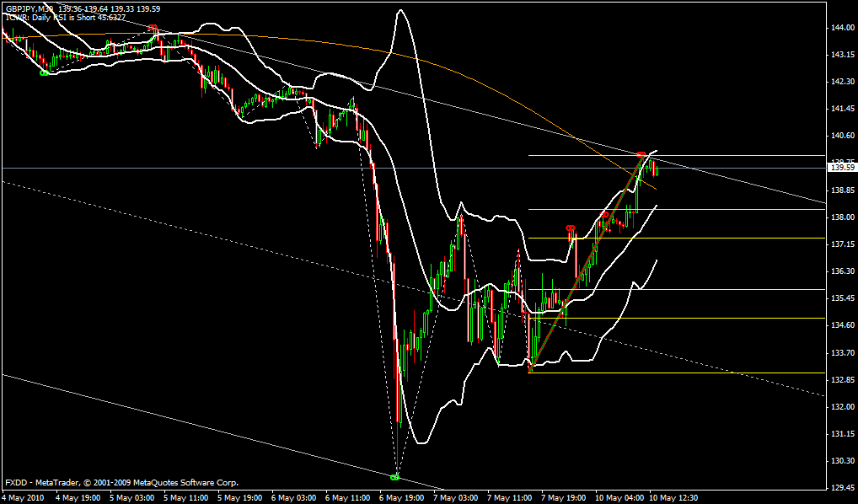This screenshot has height=504, width=858.
Task: Click the 4 May 2010 time axis label
Action: (23, 497)
